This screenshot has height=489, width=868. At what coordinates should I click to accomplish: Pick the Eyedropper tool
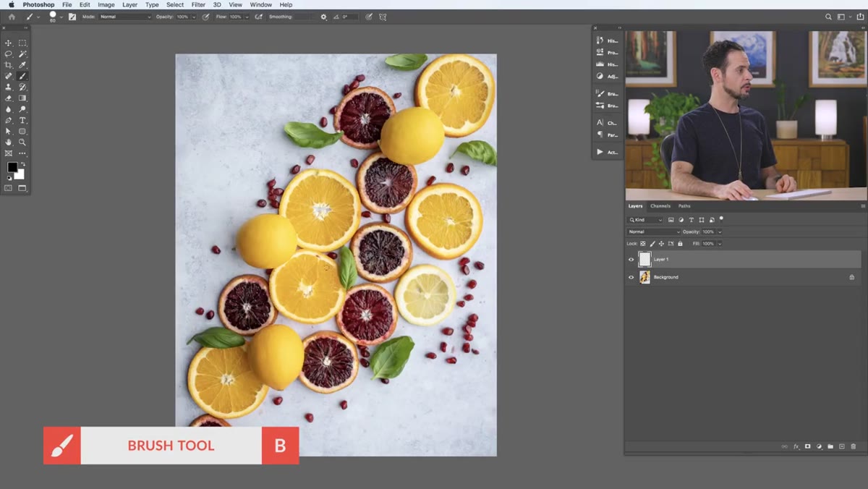(22, 65)
